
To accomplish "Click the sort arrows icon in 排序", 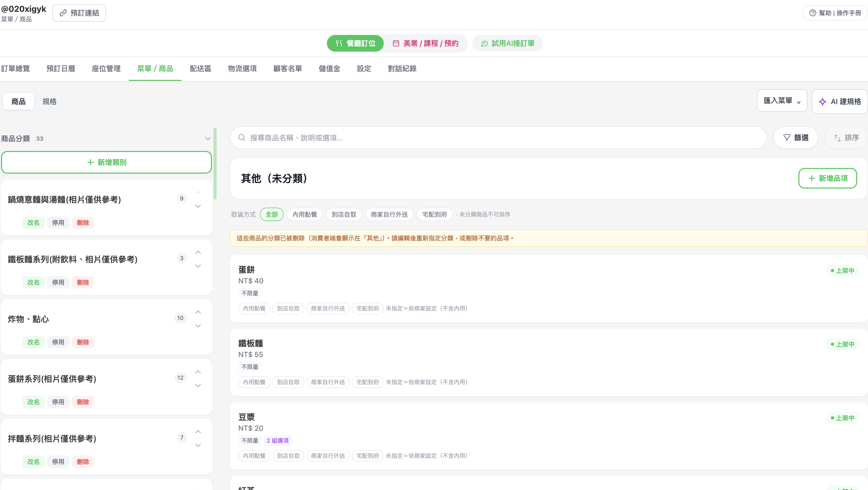I will pos(837,138).
